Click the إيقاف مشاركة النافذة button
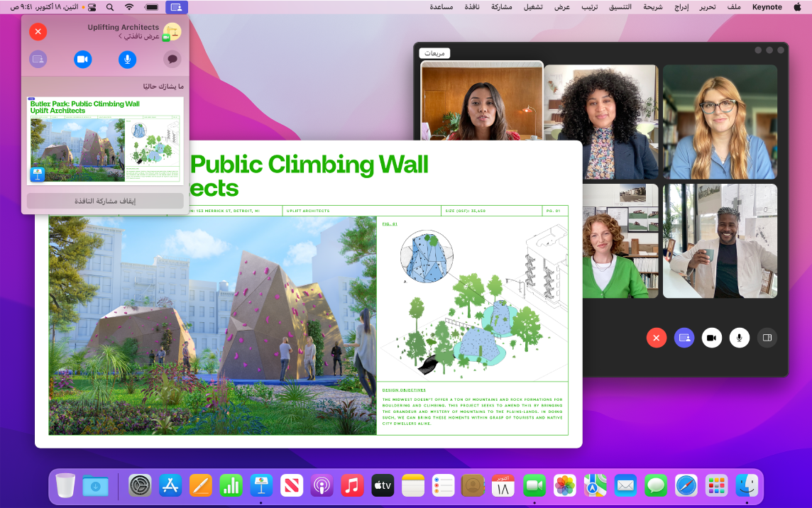Viewport: 812px width, 508px height. (x=104, y=200)
